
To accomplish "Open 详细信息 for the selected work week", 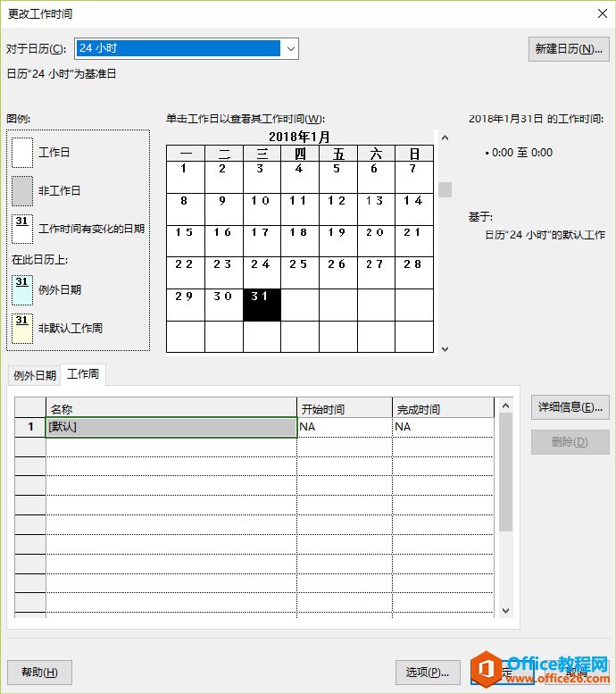I will click(x=570, y=407).
